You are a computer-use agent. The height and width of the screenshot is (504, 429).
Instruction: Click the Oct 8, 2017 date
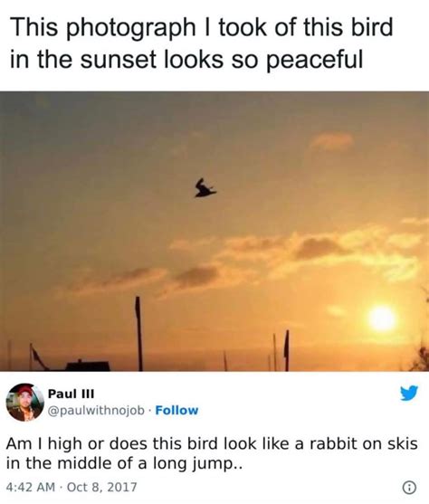click(101, 487)
